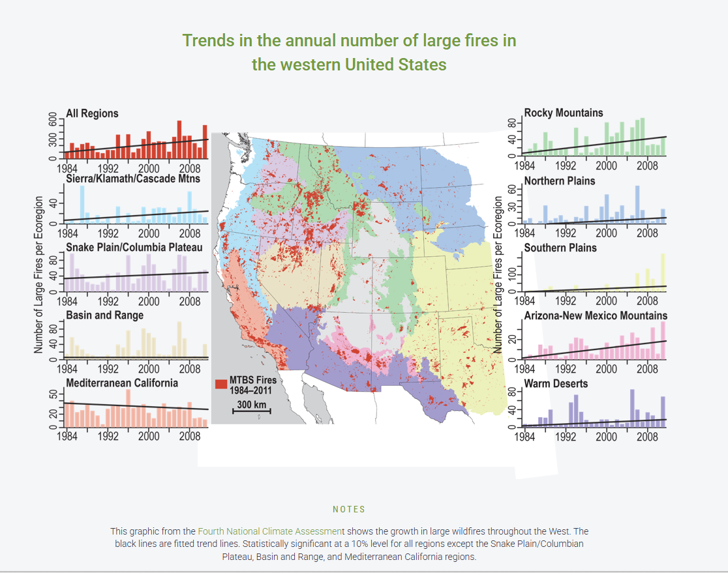Click the red MTBS Fires legend swatch
The width and height of the screenshot is (728, 573).
pos(221,384)
